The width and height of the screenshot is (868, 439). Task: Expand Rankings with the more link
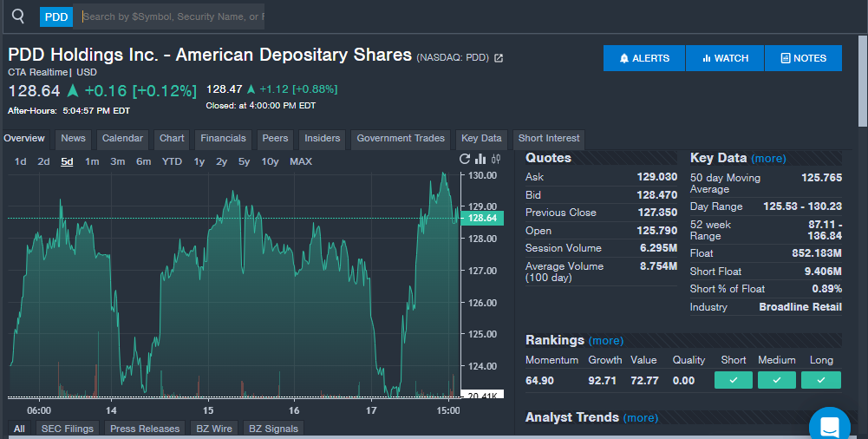click(605, 340)
